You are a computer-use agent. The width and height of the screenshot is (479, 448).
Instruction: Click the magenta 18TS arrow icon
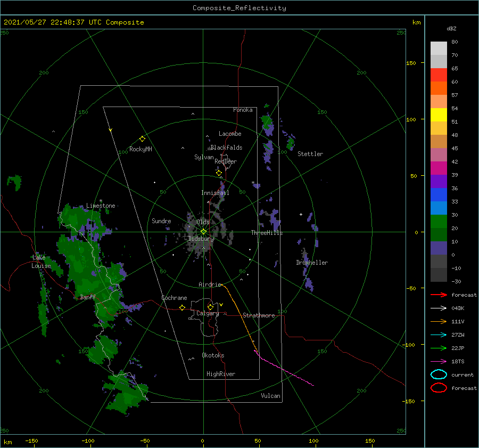(439, 362)
